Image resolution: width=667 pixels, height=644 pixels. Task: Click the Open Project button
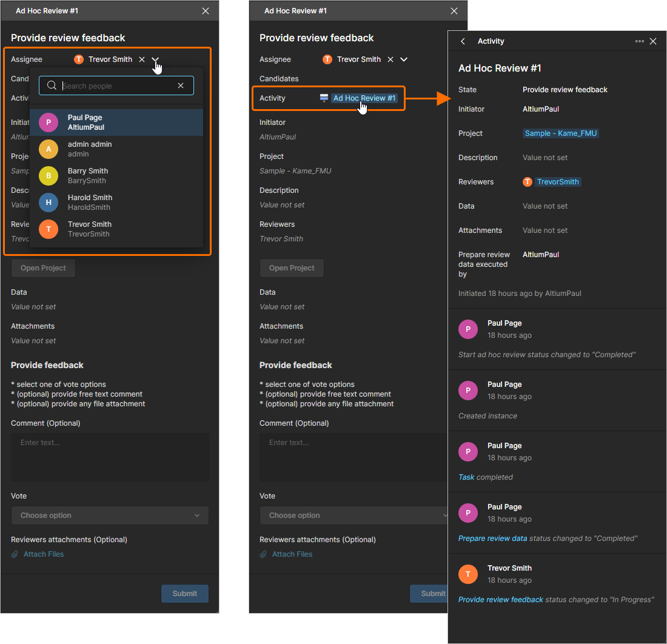pyautogui.click(x=43, y=267)
